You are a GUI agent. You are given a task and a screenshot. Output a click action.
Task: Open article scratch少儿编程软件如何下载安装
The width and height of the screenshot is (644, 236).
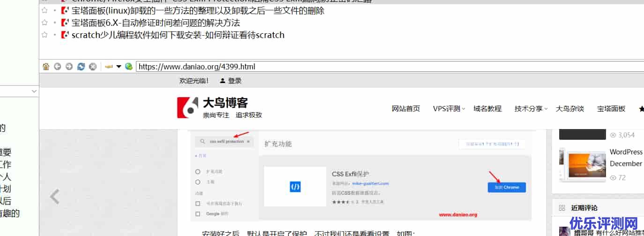point(178,35)
